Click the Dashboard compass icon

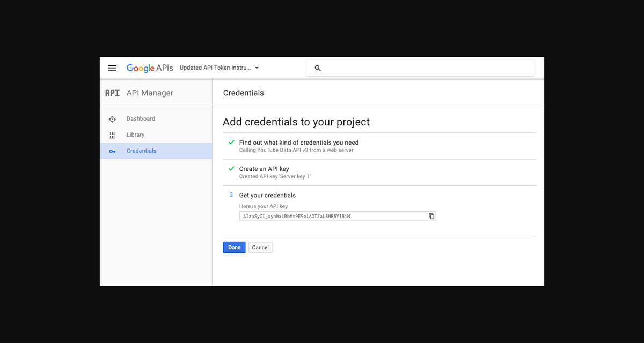(113, 118)
